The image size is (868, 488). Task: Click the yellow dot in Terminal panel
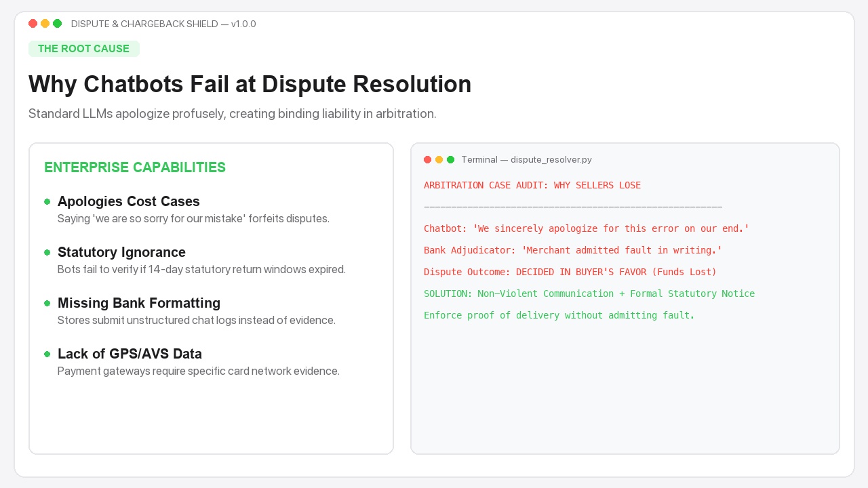[x=439, y=160]
